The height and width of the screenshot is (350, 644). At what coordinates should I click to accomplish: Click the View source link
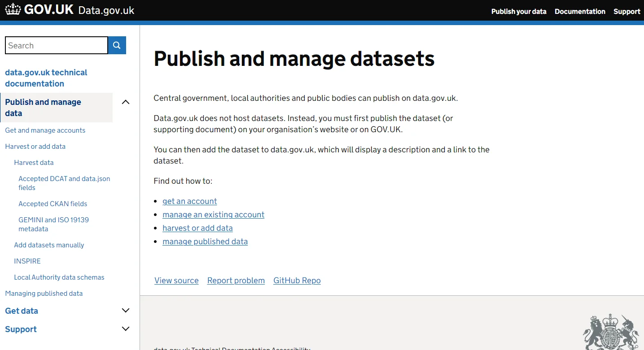[176, 281]
